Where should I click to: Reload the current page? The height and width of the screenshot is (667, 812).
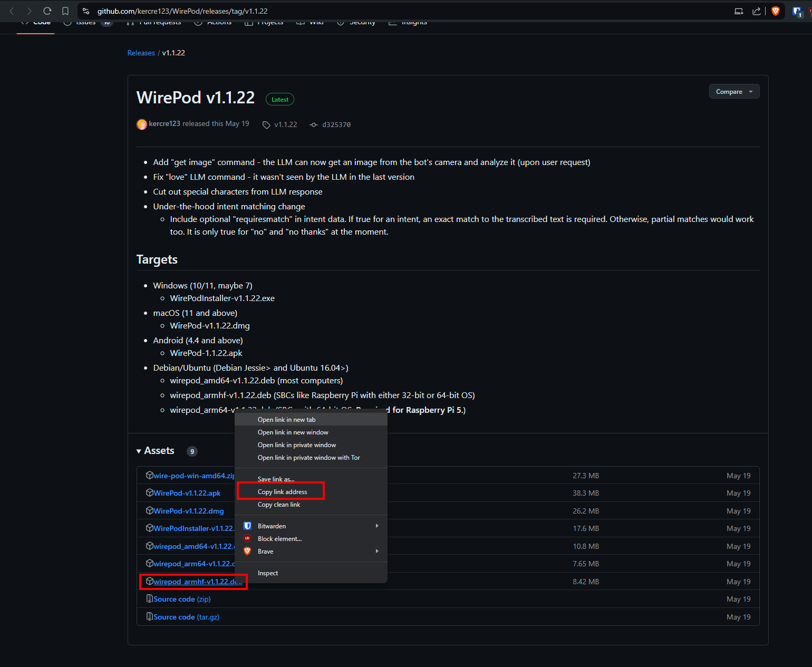coord(47,11)
